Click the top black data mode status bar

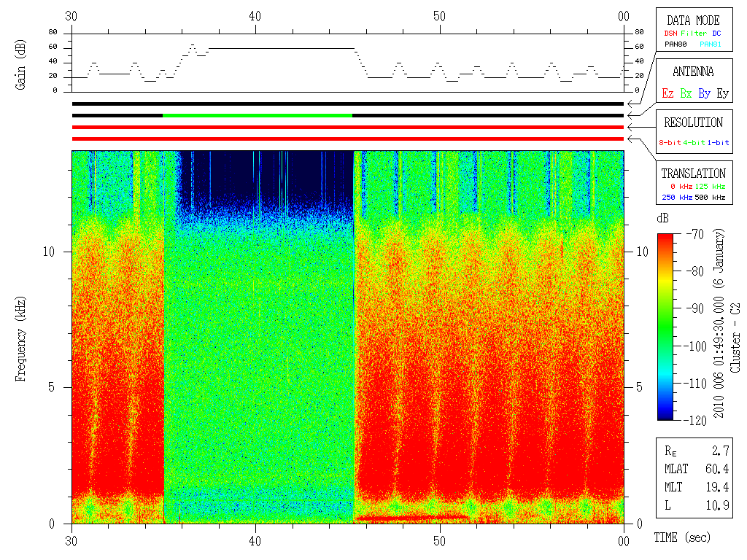(348, 104)
